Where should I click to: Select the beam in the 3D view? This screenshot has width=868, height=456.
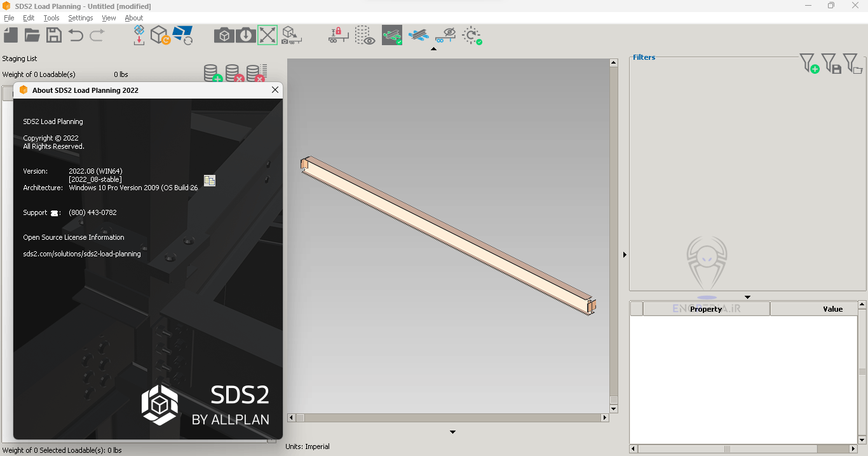[x=449, y=237]
